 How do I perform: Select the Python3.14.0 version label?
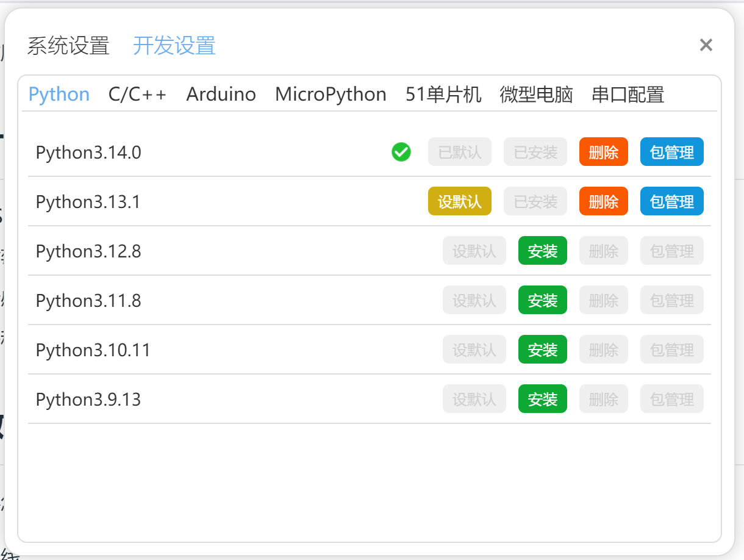(x=88, y=153)
